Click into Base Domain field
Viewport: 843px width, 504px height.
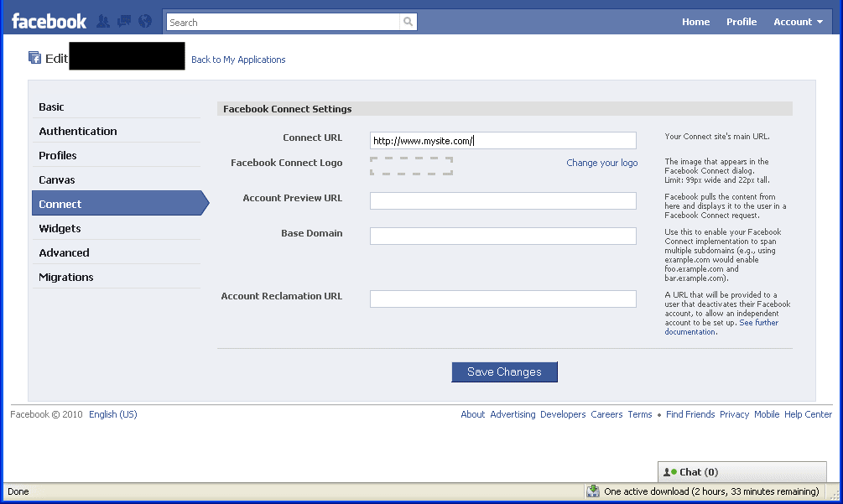(x=502, y=236)
